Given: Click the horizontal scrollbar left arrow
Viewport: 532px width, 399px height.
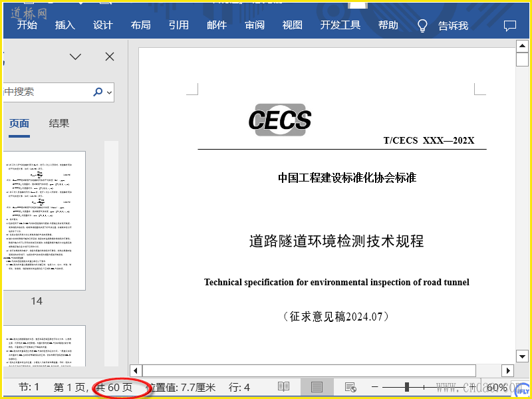Looking at the screenshot, I should pos(136,370).
